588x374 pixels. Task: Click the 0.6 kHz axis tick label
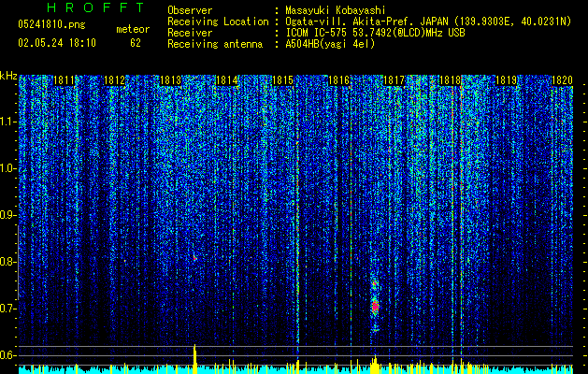pos(8,355)
